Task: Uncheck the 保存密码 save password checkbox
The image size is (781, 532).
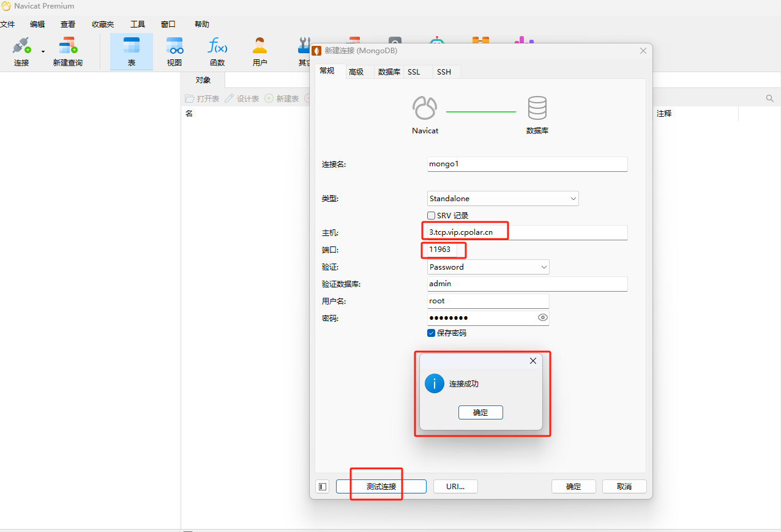Action: point(432,333)
